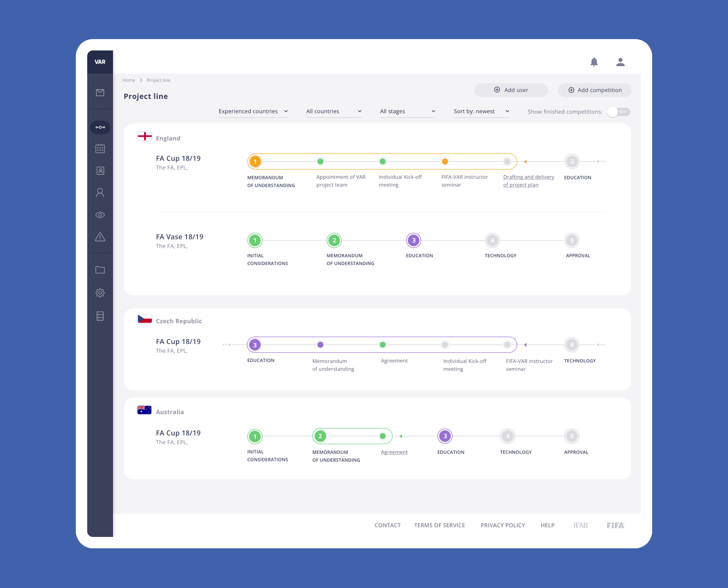Viewport: 728px width, 588px height.
Task: Open the Sort by: newest dropdown
Action: pos(481,112)
